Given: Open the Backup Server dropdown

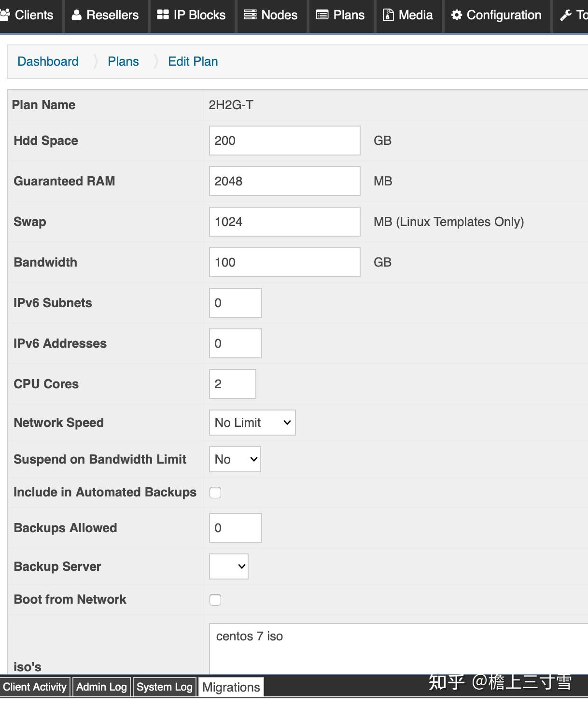Looking at the screenshot, I should (x=228, y=566).
